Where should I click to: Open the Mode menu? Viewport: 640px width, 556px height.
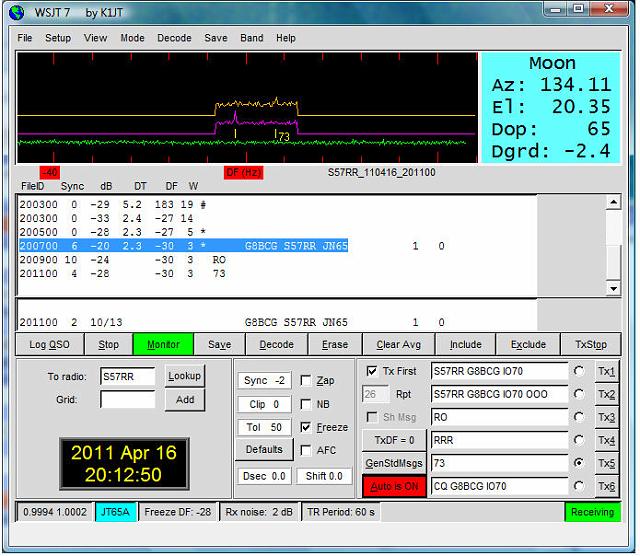(x=132, y=38)
